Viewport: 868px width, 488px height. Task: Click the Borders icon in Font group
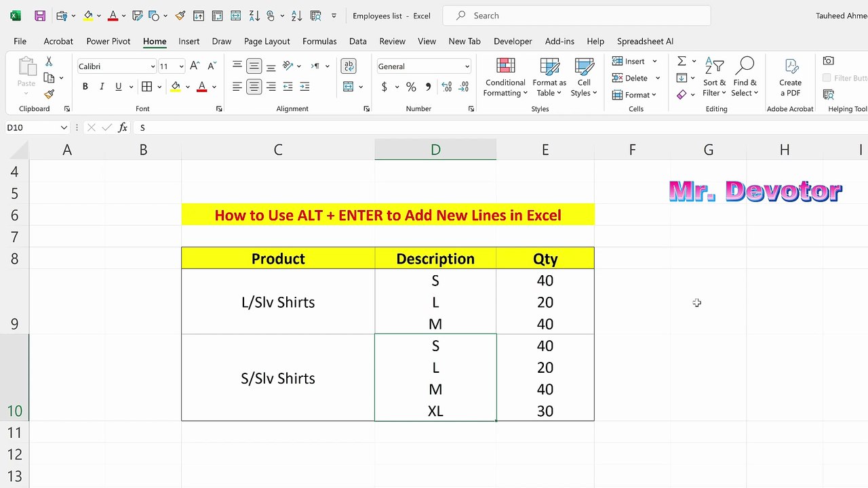tap(147, 86)
